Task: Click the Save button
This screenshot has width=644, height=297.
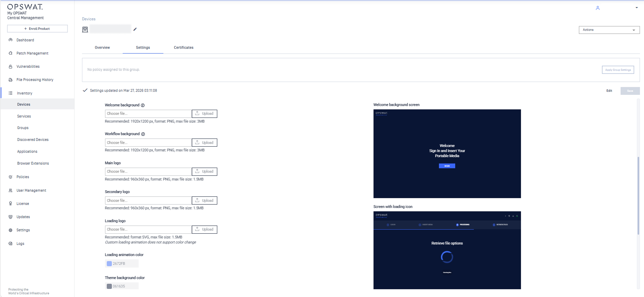Action: (630, 91)
